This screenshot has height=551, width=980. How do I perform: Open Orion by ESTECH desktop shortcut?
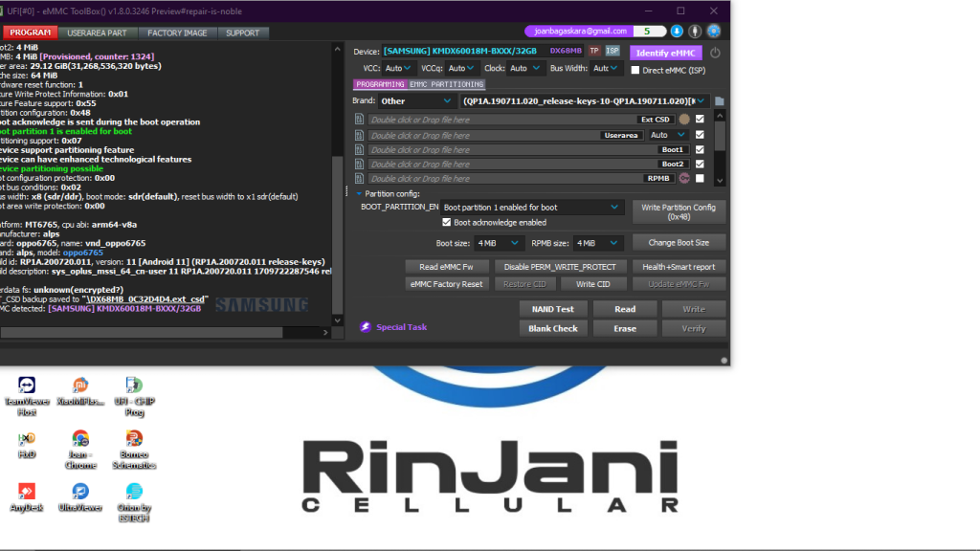(x=134, y=502)
